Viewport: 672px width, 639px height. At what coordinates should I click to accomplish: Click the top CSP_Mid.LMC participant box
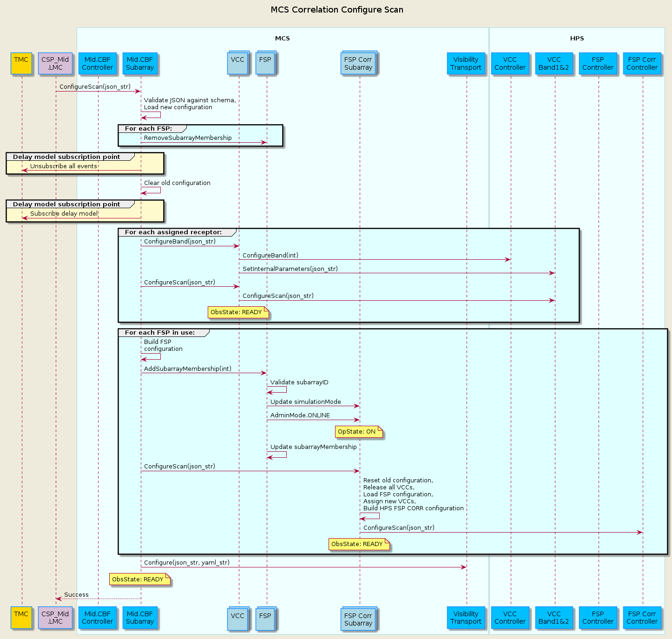click(x=55, y=63)
